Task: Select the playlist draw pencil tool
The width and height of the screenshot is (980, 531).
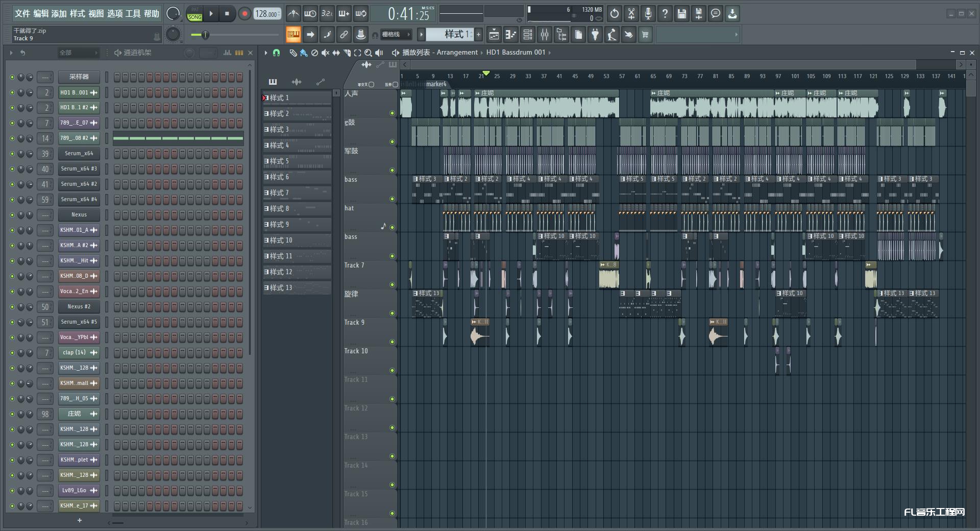Action: coord(293,53)
